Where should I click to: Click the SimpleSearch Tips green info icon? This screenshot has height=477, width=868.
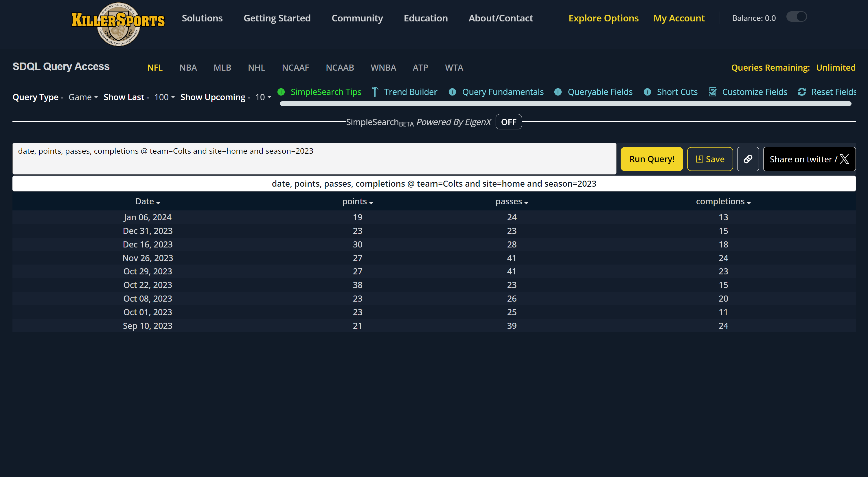(281, 92)
